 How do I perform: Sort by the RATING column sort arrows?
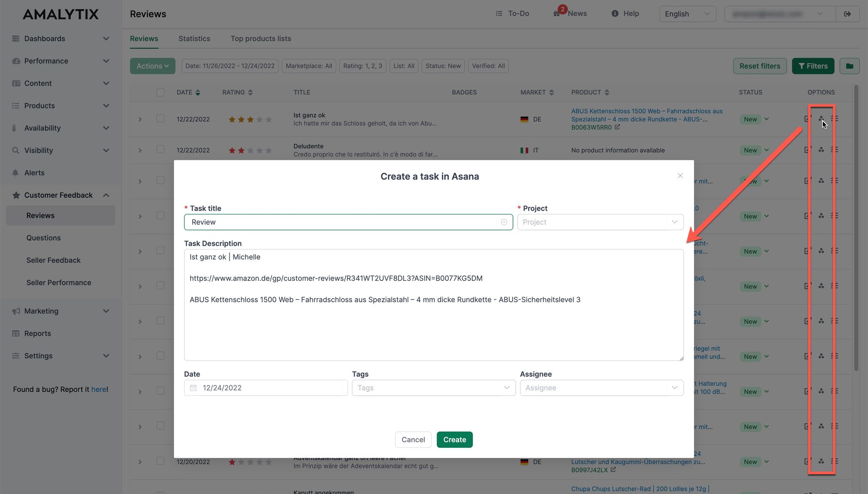coord(250,92)
